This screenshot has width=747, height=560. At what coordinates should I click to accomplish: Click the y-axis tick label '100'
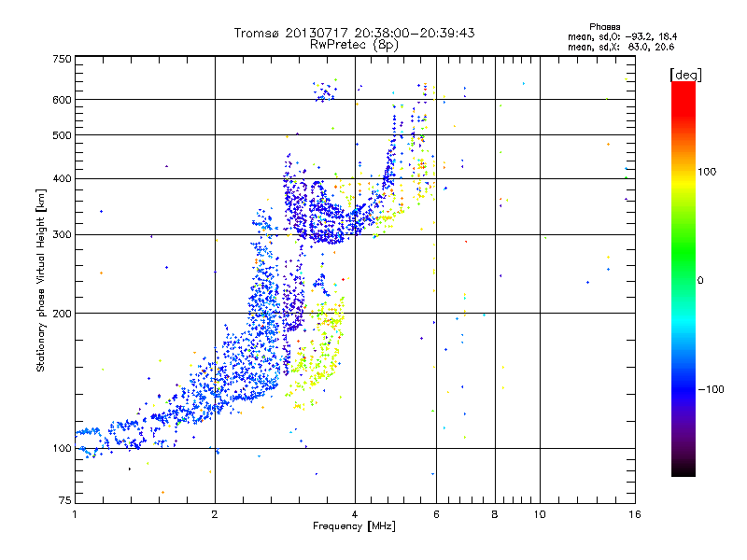62,449
